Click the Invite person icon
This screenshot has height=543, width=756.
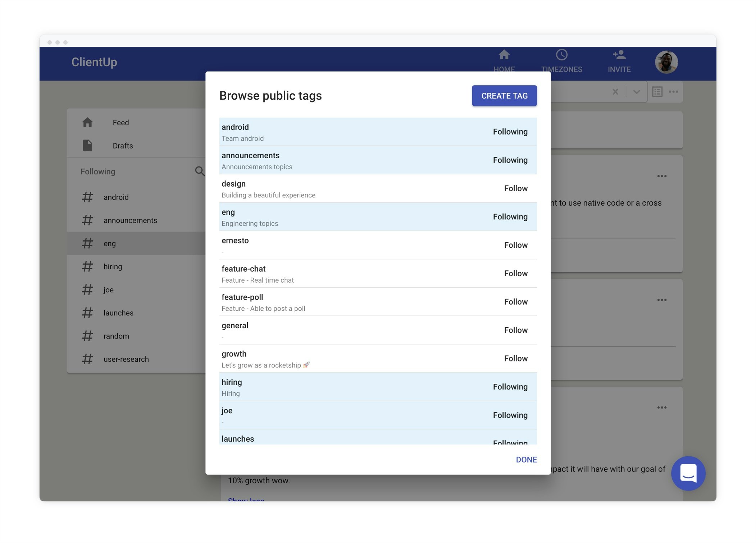(x=619, y=55)
